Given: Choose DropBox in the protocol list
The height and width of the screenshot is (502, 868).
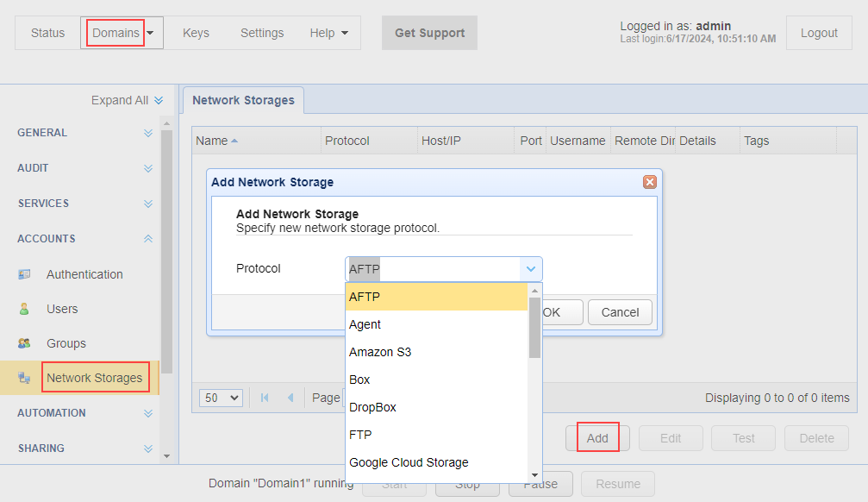Looking at the screenshot, I should click(372, 407).
